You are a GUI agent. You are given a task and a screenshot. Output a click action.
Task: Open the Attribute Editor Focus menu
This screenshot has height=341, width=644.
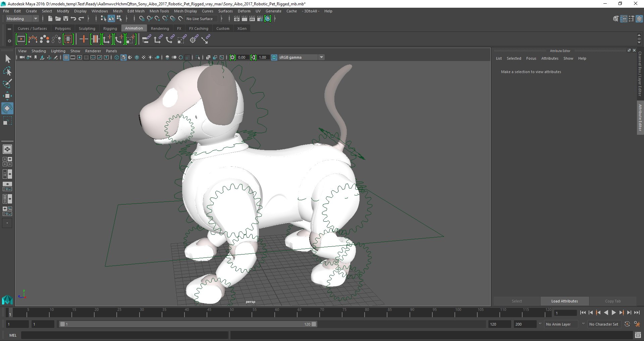531,58
